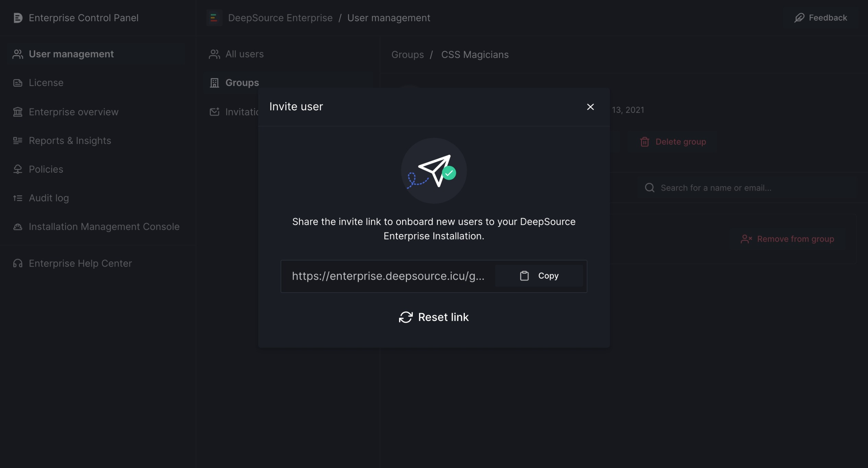The image size is (868, 468).
Task: Click the DeepSource Enterprise logo in breadcrumb
Action: pos(214,17)
